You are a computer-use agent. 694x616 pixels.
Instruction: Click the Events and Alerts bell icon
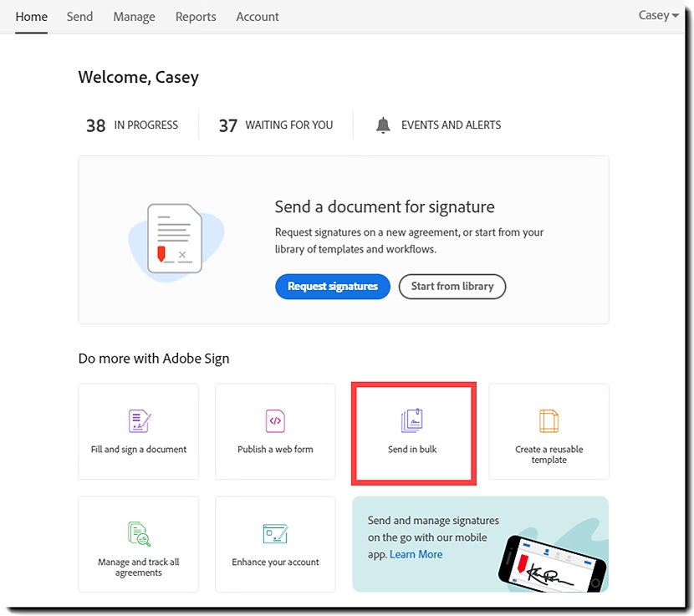coord(382,124)
